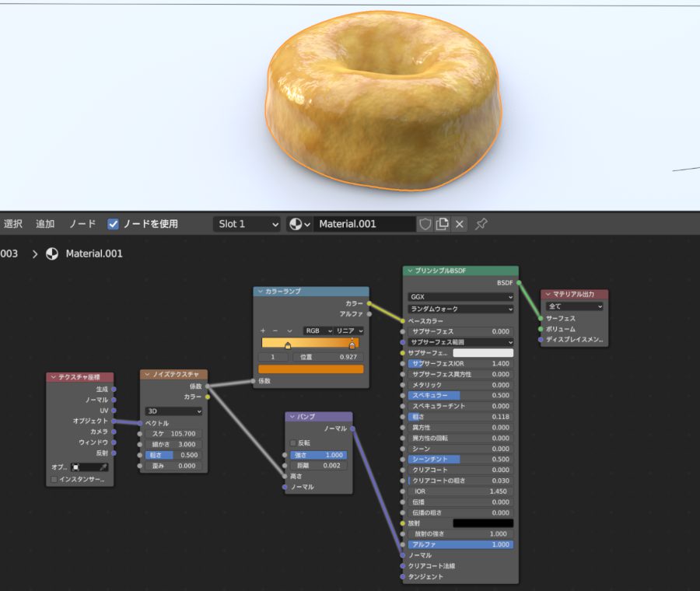
Task: Open the Slot 1 dropdown
Action: (247, 224)
